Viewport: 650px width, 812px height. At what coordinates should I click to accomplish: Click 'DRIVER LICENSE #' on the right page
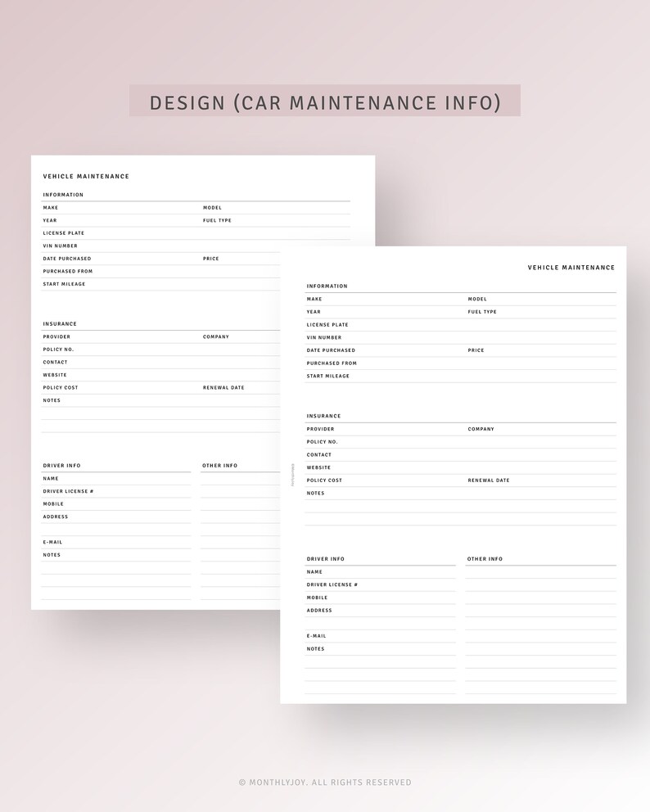click(x=332, y=584)
